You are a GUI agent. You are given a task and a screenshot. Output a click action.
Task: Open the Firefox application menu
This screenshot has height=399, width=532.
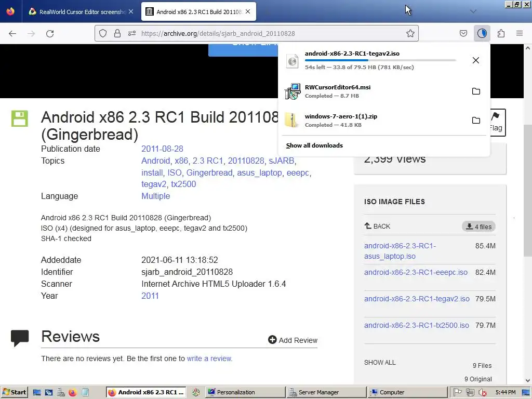tap(520, 33)
